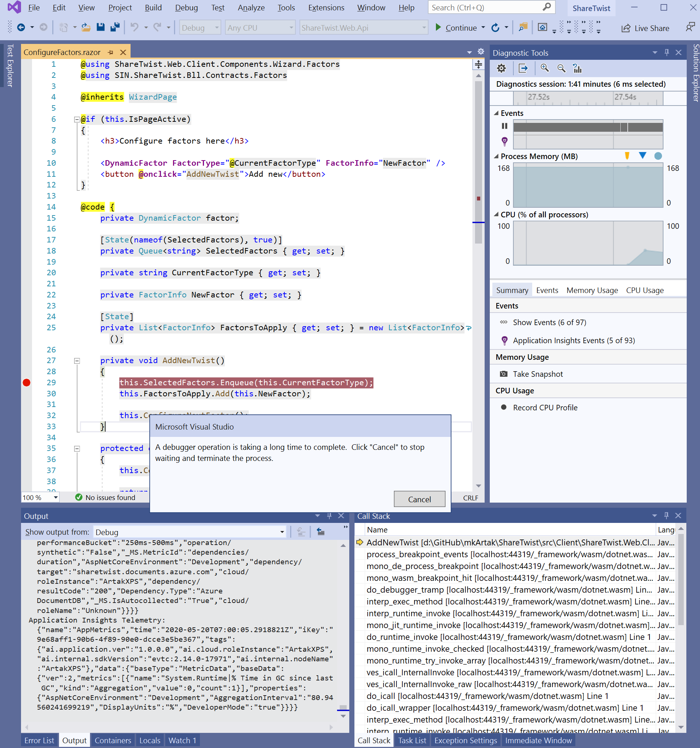Collapse the AddNewTwist method region
Image resolution: width=700 pixels, height=748 pixels.
tap(77, 361)
